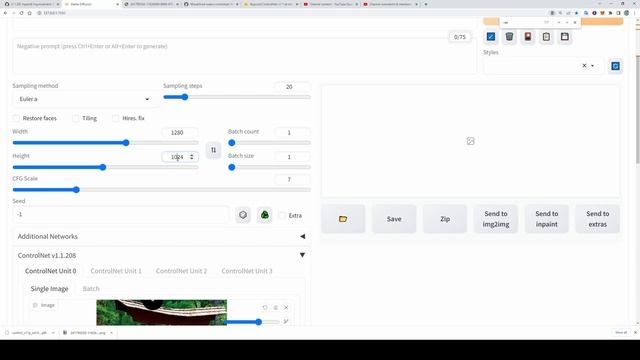
Task: Click the Send to inpaint button
Action: [547, 219]
